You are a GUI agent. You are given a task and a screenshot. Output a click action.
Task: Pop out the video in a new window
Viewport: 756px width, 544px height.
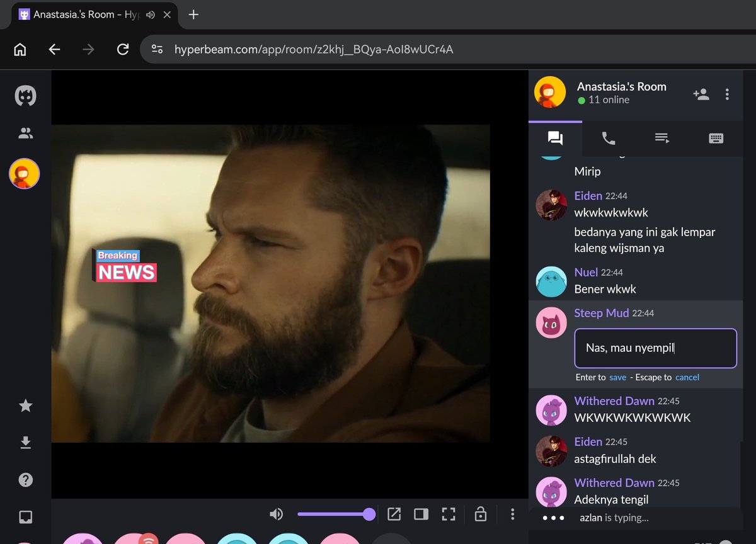pyautogui.click(x=394, y=514)
